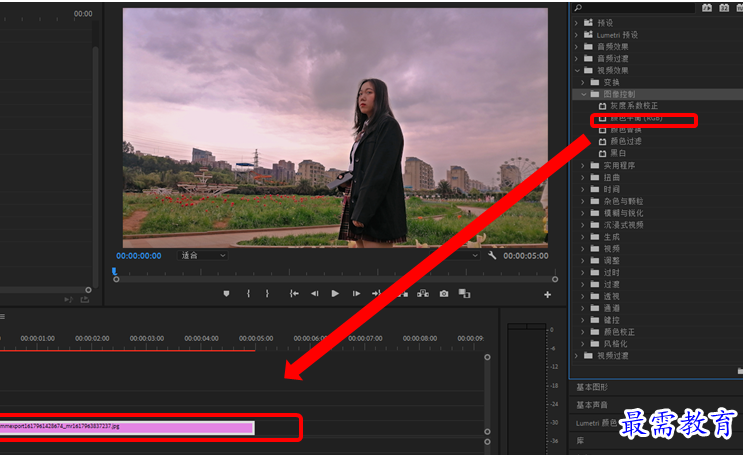The image size is (743, 455).
Task: Click the Mark Out brace icon
Action: (x=267, y=294)
